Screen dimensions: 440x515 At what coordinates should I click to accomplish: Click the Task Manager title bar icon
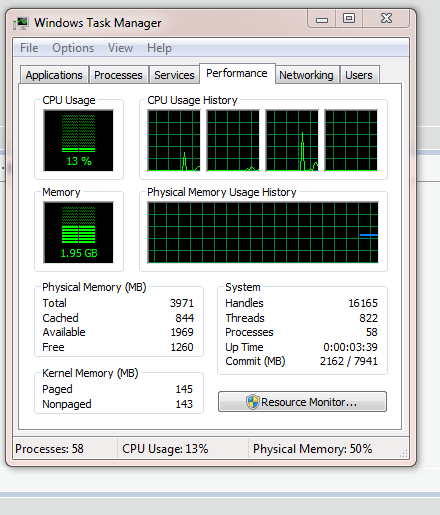click(21, 23)
